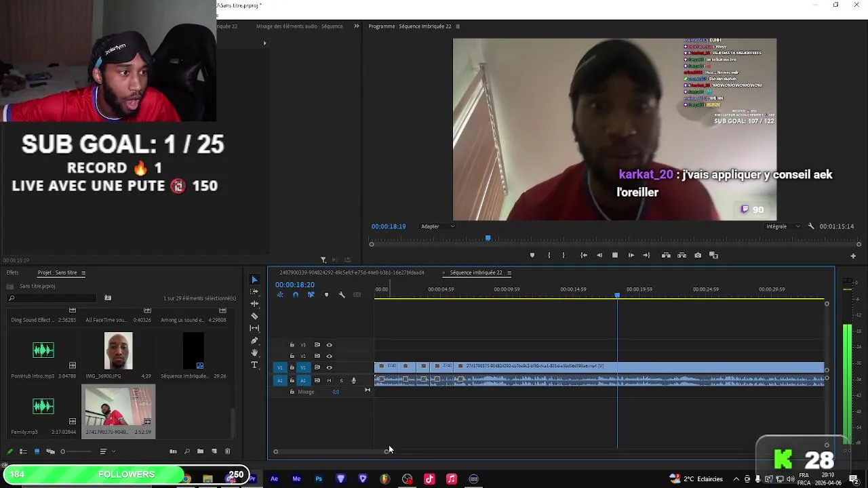Switch project panel to freeform view

click(x=50, y=451)
